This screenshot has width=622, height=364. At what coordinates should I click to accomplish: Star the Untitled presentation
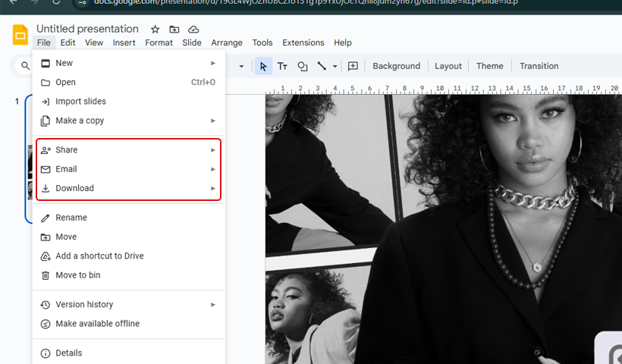click(x=155, y=29)
